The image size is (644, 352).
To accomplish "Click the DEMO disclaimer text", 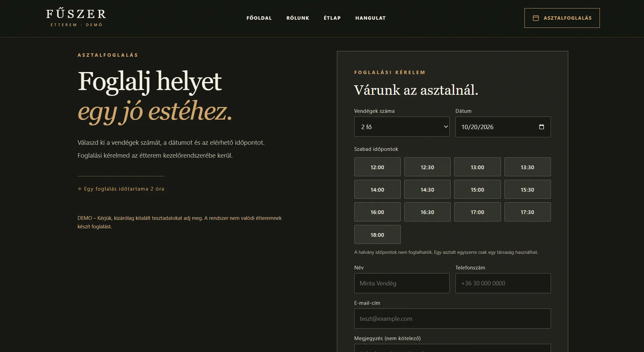I will coord(179,222).
